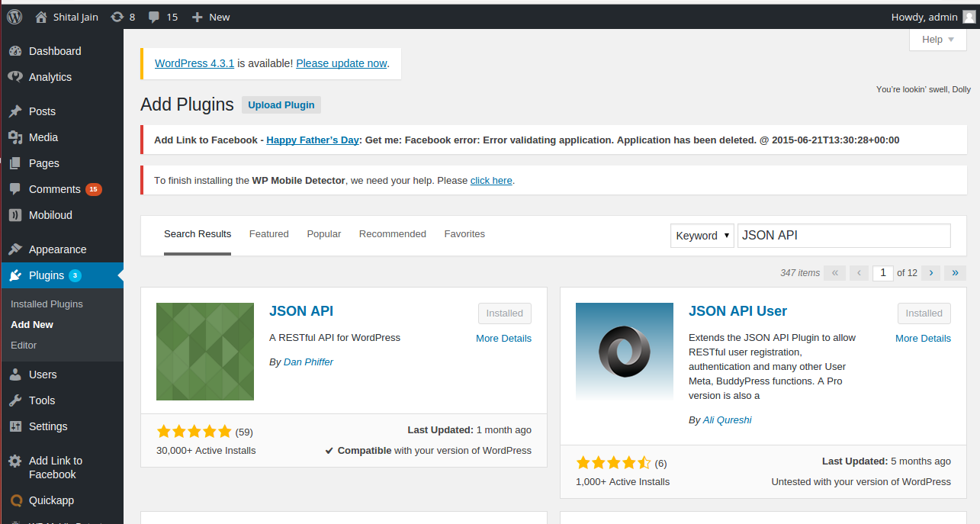Click "You're lookin' swell, Dolly" text
980x524 pixels.
923,89
